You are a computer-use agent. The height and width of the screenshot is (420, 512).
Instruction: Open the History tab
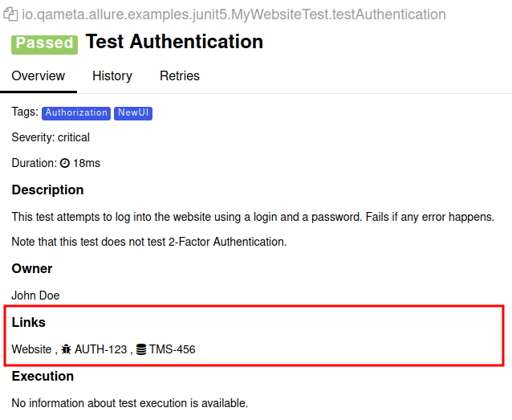[x=112, y=76]
